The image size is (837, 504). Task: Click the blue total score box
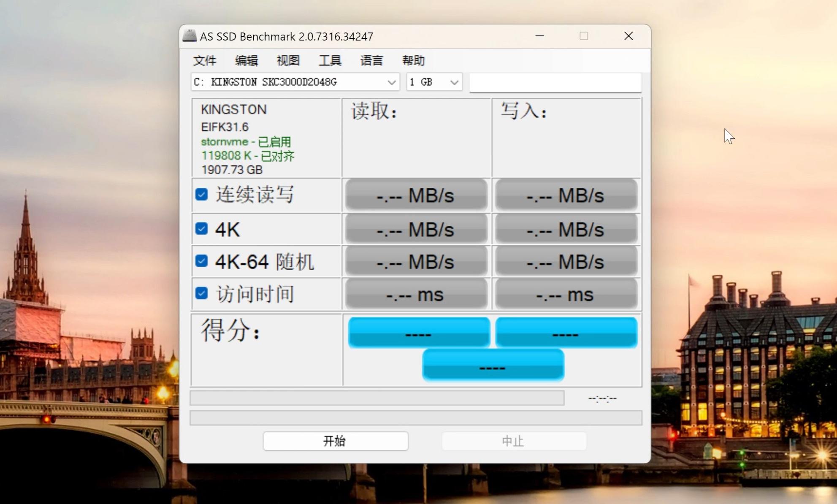(x=493, y=365)
